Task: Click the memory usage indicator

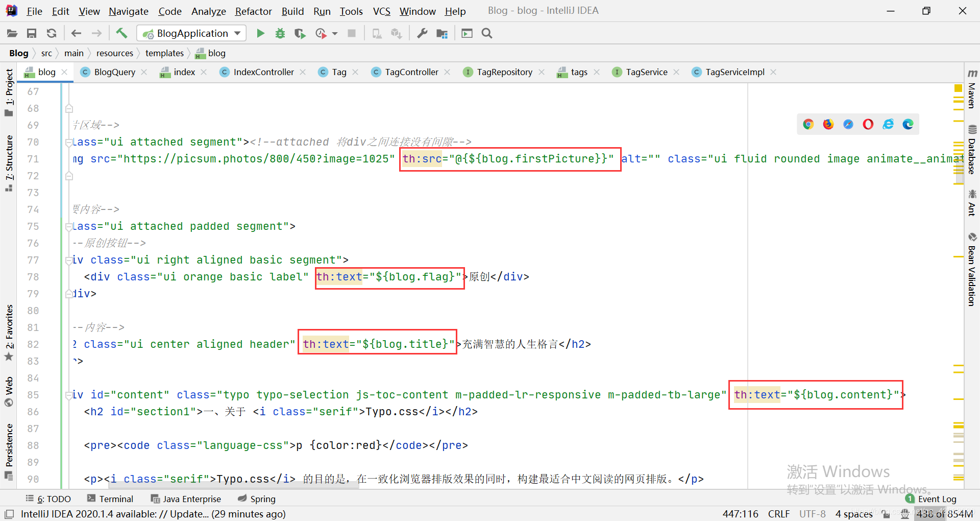Action: pos(944,514)
